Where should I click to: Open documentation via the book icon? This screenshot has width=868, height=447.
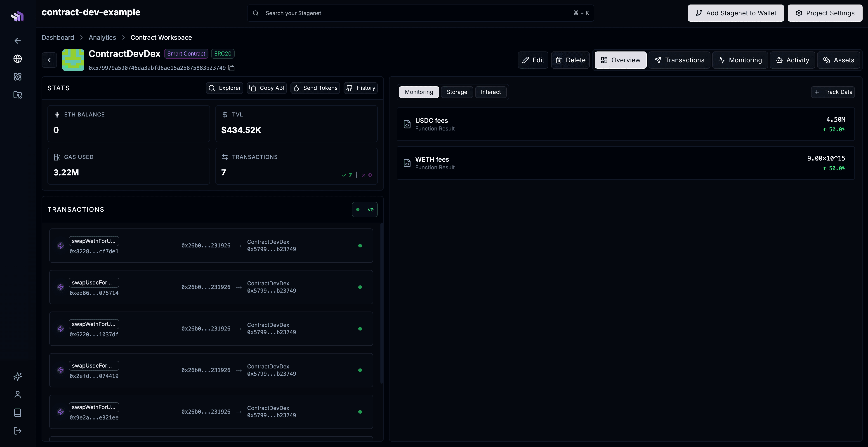point(17,413)
